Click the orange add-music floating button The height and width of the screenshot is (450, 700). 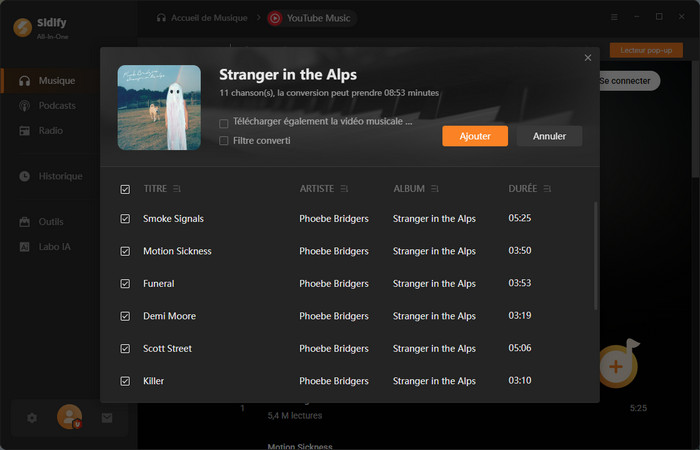click(x=616, y=366)
